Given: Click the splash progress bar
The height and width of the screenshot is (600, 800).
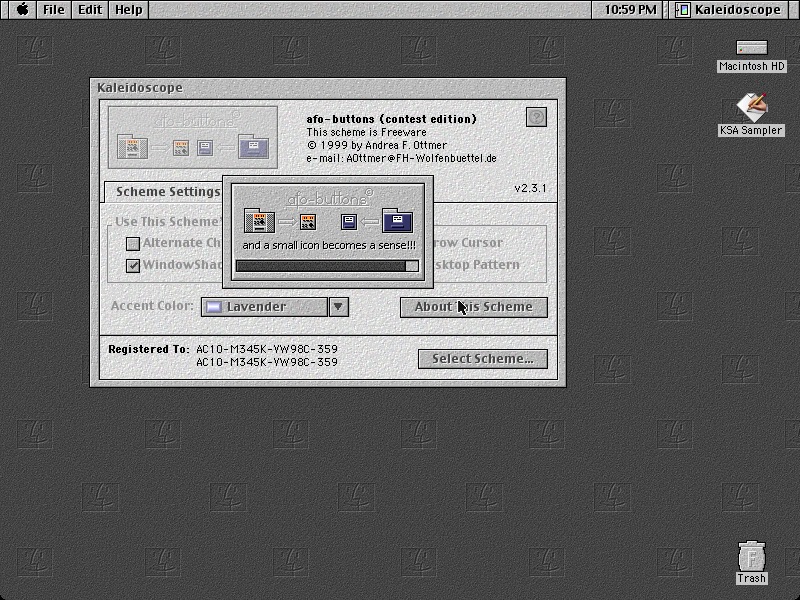Looking at the screenshot, I should click(327, 266).
